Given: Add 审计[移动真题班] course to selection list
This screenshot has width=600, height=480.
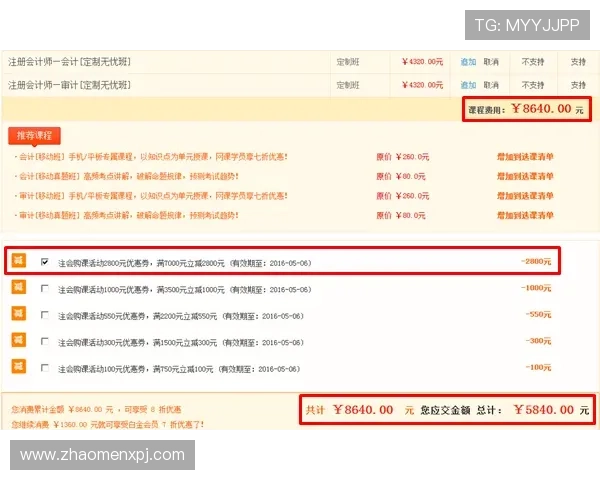Looking at the screenshot, I should (x=525, y=215).
